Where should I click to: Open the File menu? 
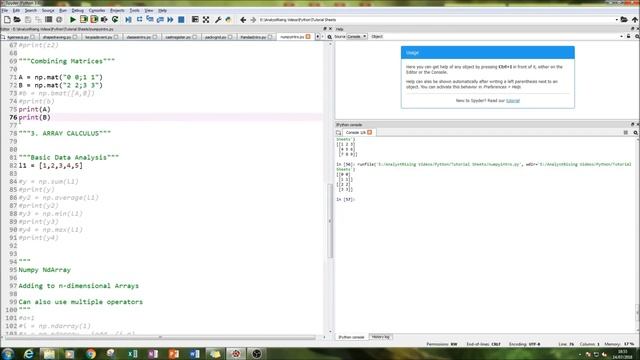click(x=4, y=10)
